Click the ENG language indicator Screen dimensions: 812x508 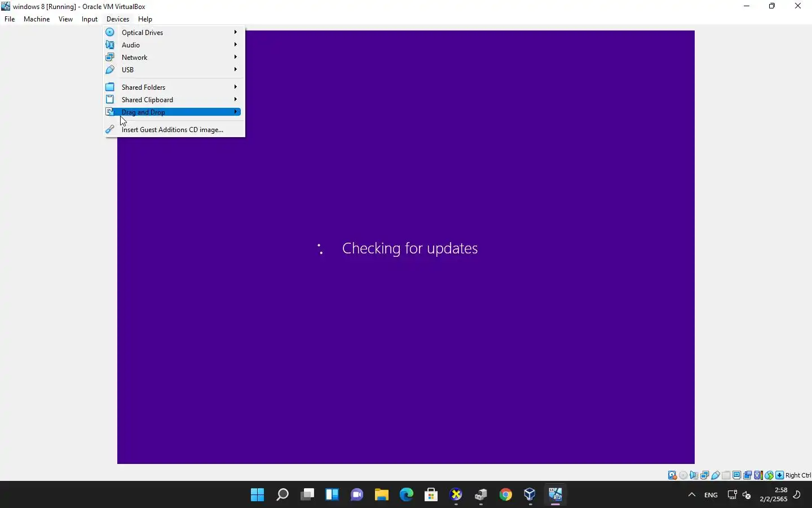tap(711, 494)
